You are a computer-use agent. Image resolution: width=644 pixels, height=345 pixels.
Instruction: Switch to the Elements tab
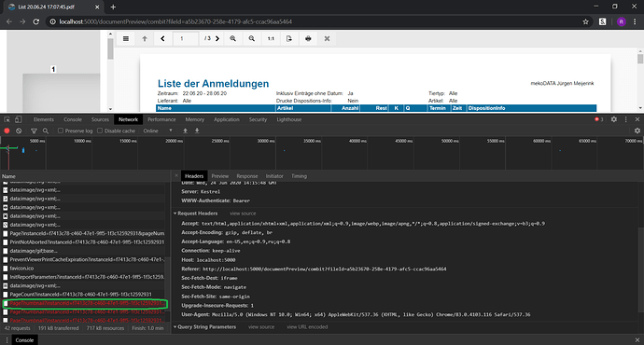point(44,119)
